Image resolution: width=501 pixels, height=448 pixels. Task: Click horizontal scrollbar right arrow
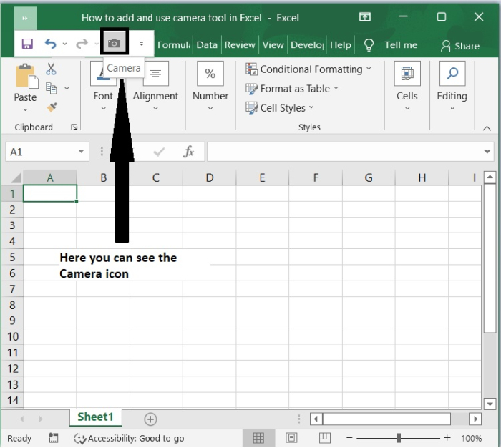(x=475, y=419)
